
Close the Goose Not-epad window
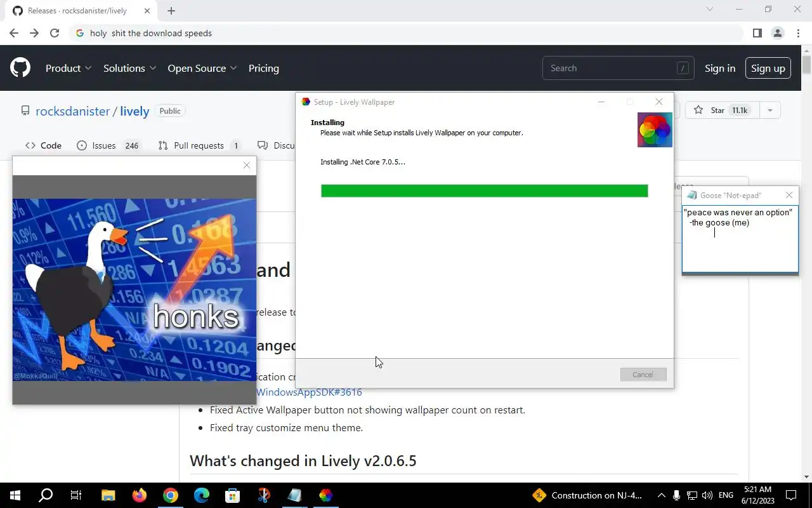789,195
